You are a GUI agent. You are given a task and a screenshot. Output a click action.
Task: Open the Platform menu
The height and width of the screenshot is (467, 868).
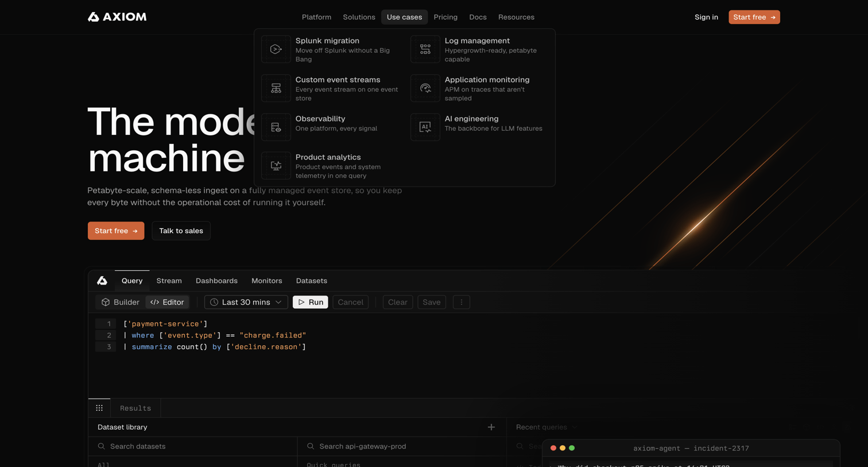[316, 17]
